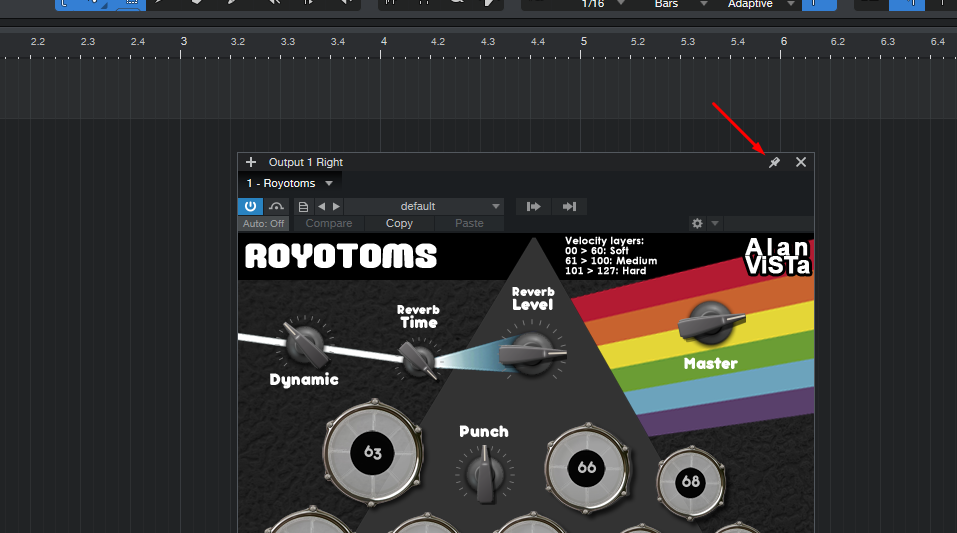Pin the Royotoms plugin window

[774, 162]
